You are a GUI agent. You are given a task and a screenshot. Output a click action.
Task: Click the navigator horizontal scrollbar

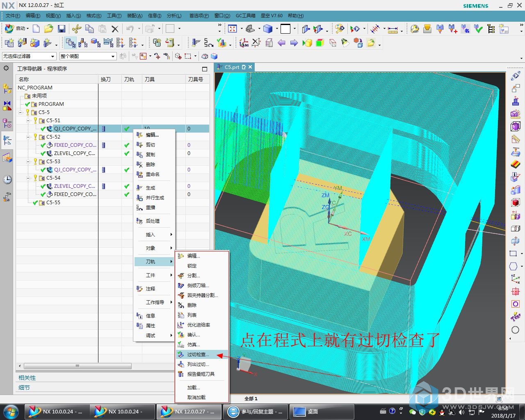tap(78, 366)
